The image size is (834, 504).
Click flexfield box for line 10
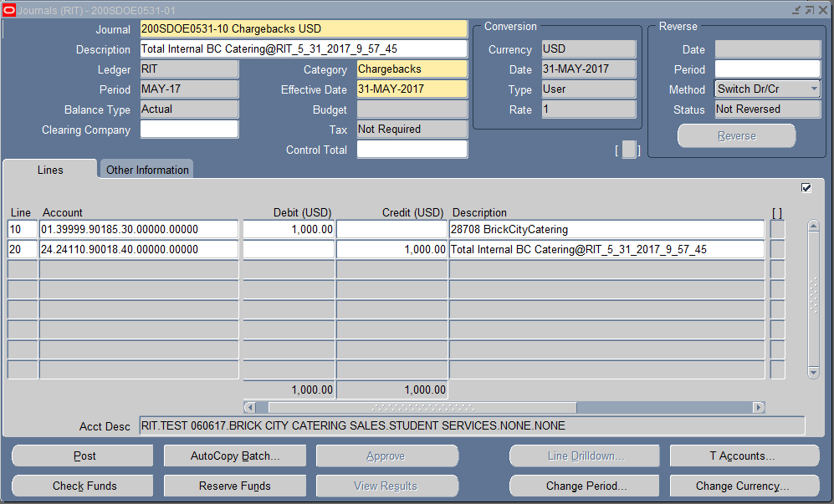coord(777,229)
